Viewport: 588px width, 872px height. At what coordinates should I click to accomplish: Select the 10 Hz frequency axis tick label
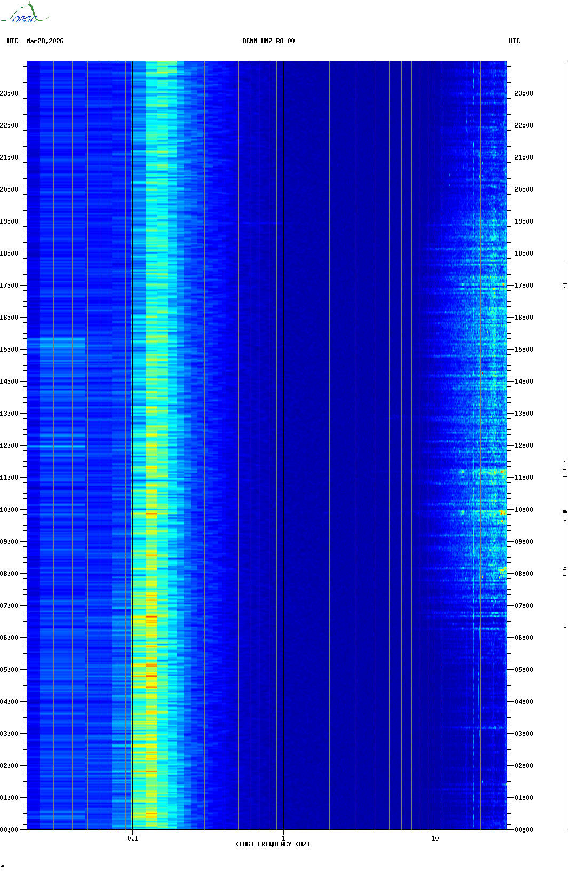[x=435, y=838]
